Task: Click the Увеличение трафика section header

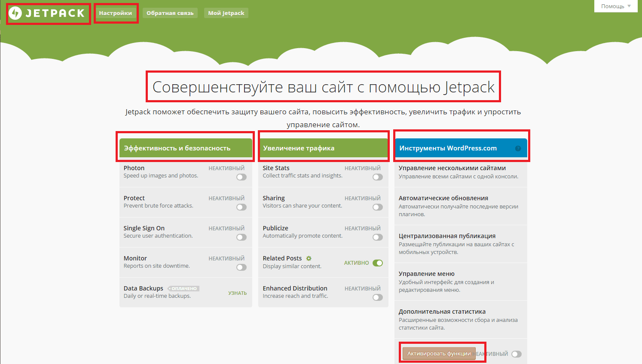Action: [323, 148]
